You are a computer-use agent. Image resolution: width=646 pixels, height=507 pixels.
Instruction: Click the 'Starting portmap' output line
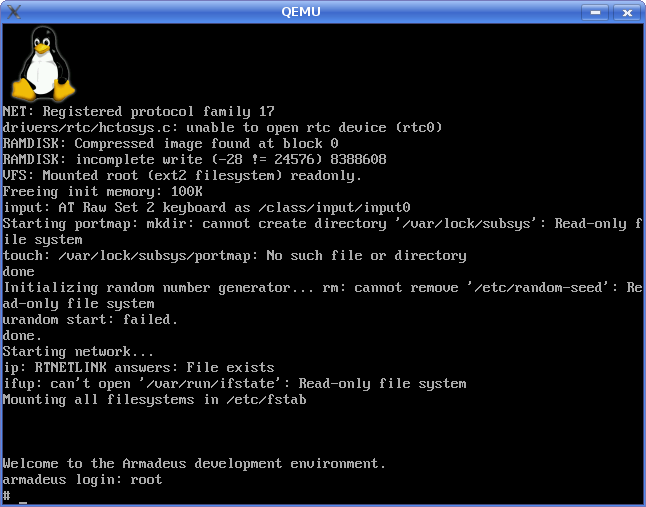click(x=322, y=224)
